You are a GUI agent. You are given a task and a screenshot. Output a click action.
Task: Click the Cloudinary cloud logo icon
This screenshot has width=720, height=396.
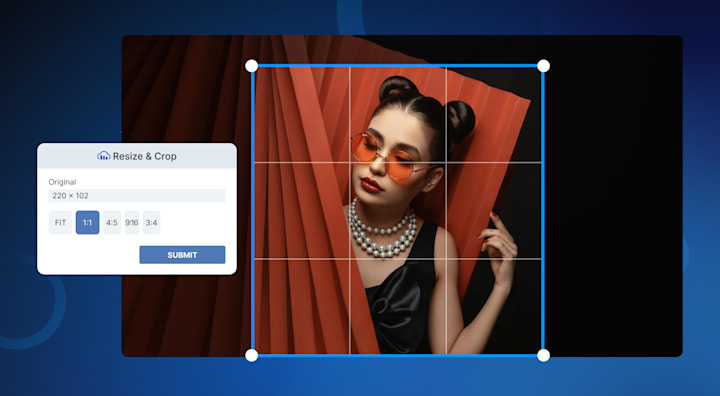coord(104,156)
